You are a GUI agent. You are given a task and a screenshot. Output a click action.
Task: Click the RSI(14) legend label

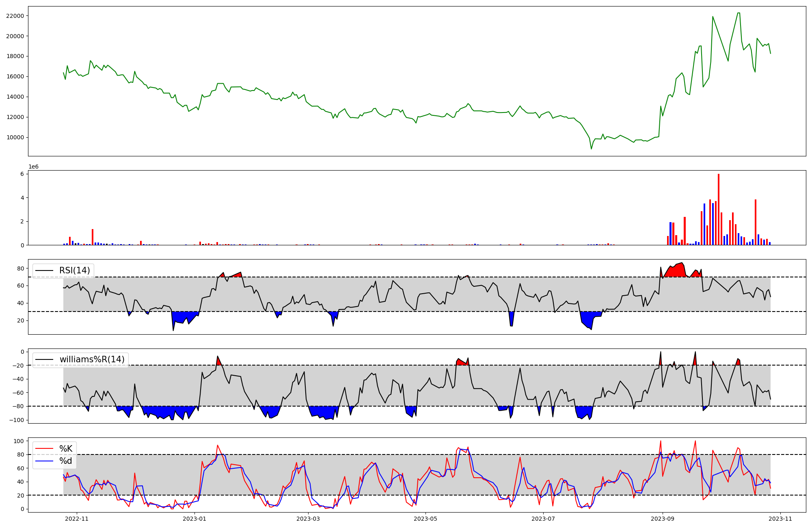click(x=74, y=270)
